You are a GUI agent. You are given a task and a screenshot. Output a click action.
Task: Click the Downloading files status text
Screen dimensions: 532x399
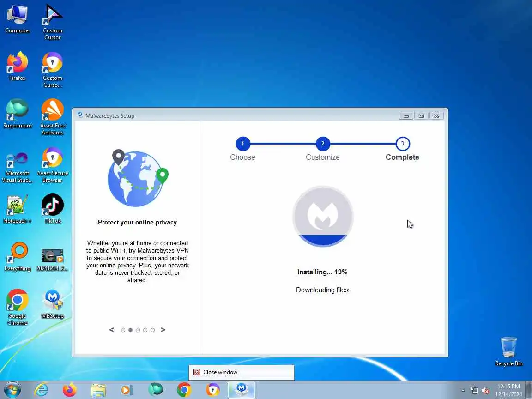(322, 290)
